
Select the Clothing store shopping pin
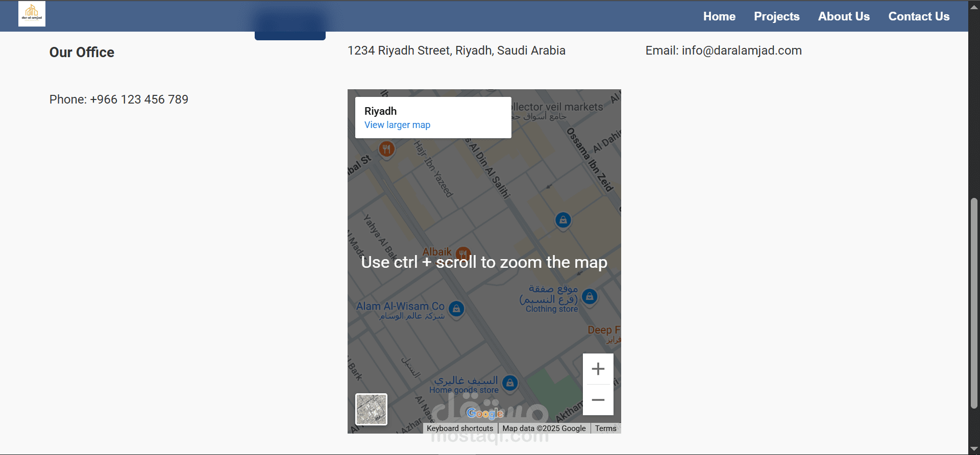point(590,296)
